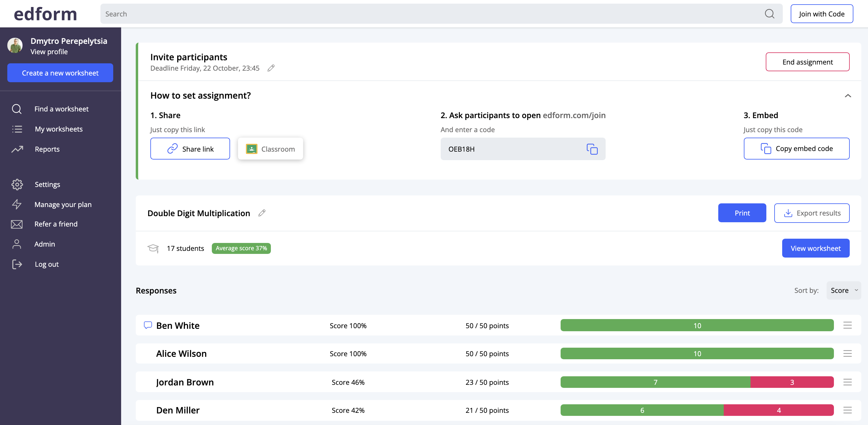Click Export results button
The height and width of the screenshot is (425, 868).
pyautogui.click(x=812, y=213)
